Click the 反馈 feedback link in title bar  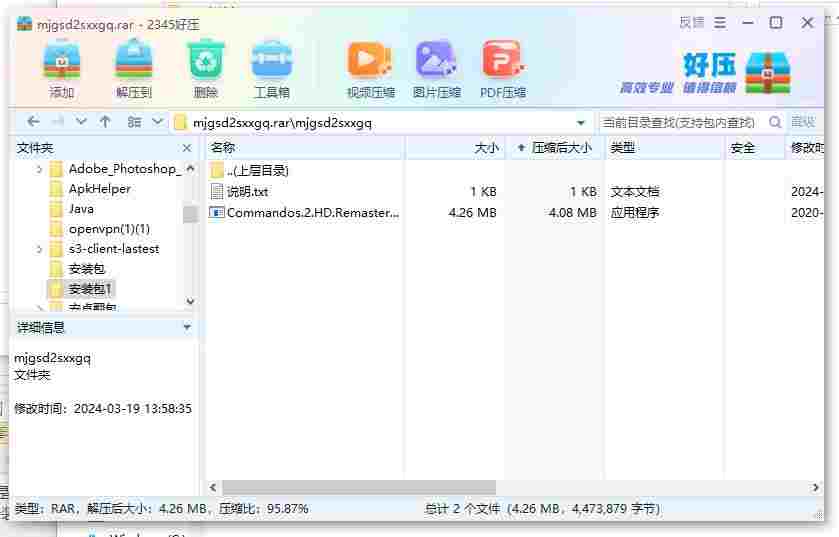pyautogui.click(x=691, y=22)
